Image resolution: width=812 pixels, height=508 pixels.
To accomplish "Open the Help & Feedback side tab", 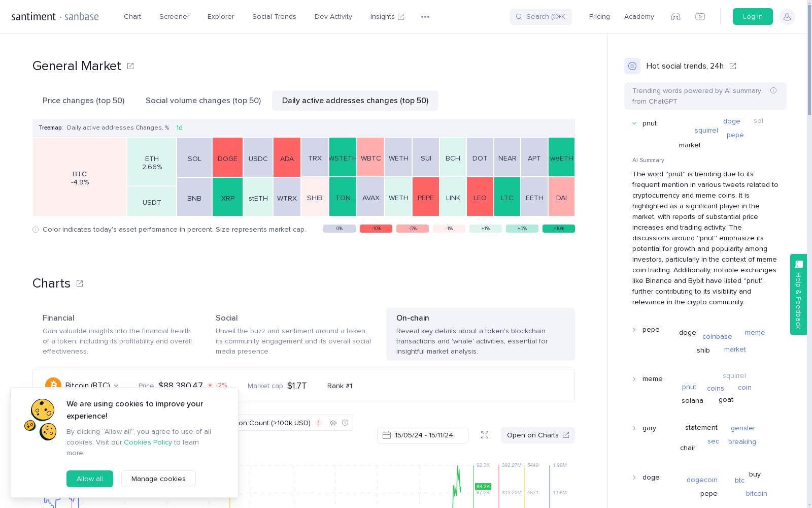I will pos(798,294).
